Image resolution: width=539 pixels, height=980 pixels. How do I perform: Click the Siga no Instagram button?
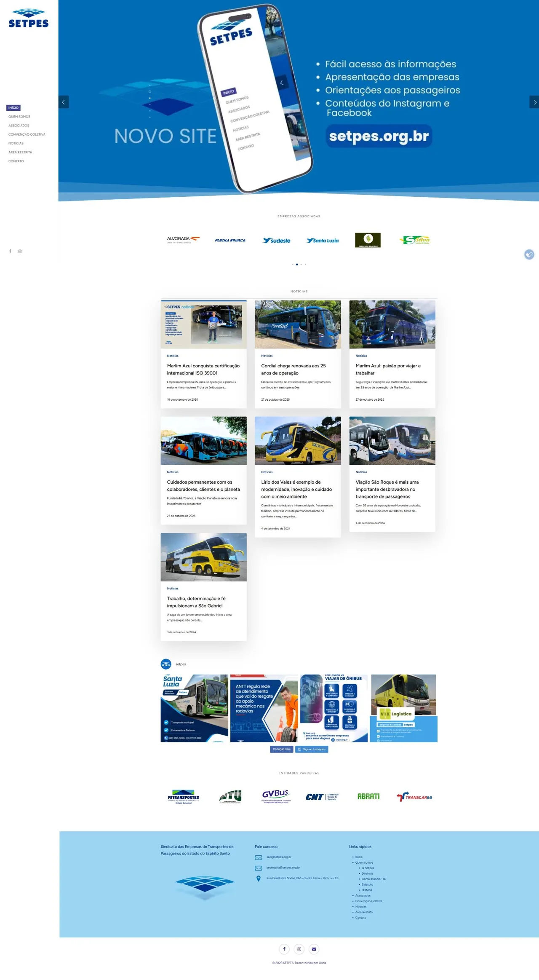[312, 749]
